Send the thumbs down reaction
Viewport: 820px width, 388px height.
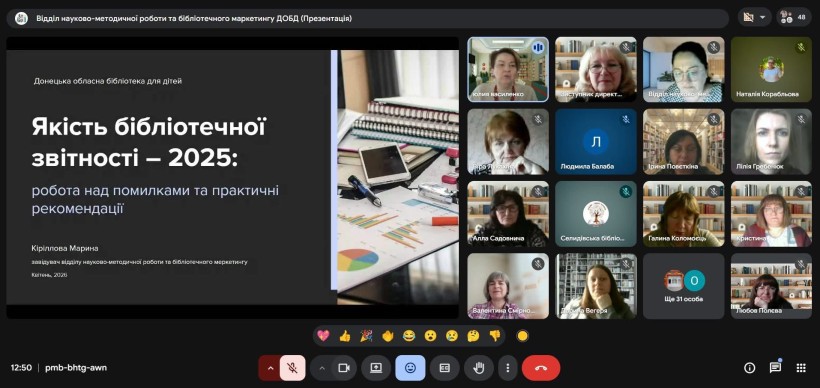point(495,336)
